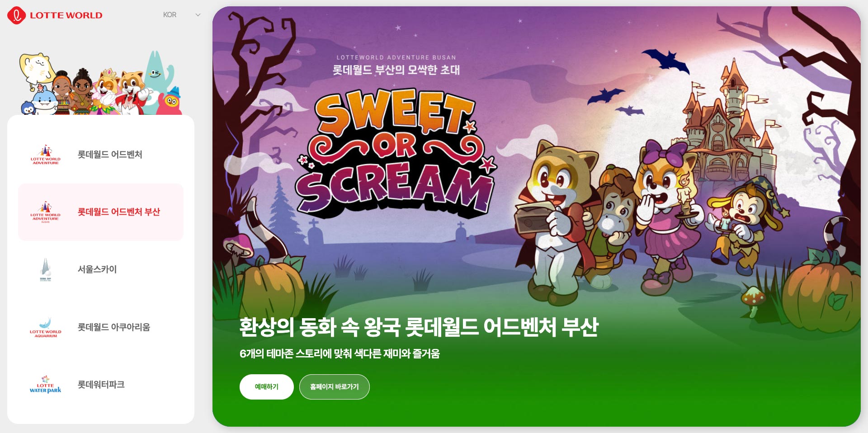Click the Lotte World Adventure Busan logo icon

[x=46, y=212]
